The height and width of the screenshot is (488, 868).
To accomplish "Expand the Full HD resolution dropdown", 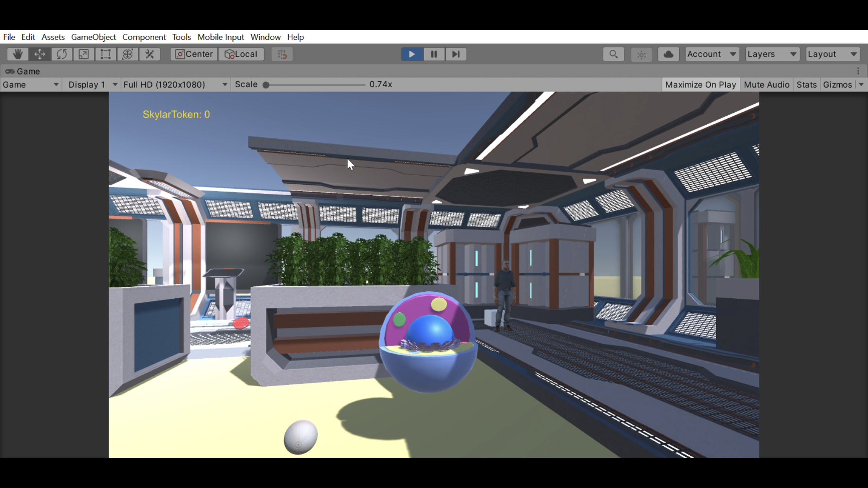I will (x=175, y=84).
